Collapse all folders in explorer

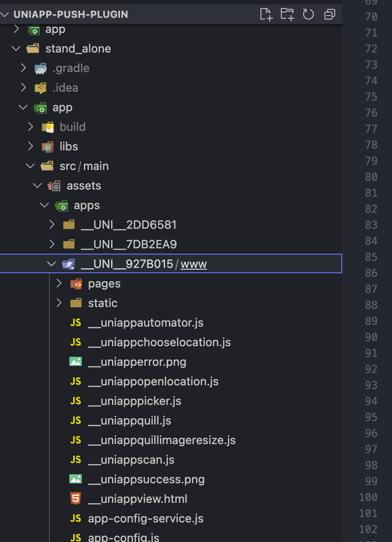click(x=329, y=14)
